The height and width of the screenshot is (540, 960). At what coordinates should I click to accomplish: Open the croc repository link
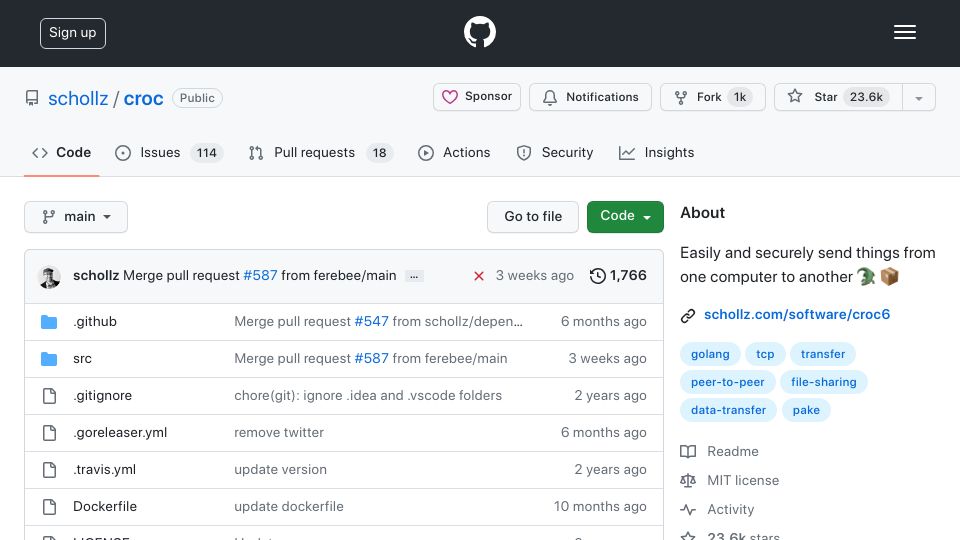pos(143,98)
